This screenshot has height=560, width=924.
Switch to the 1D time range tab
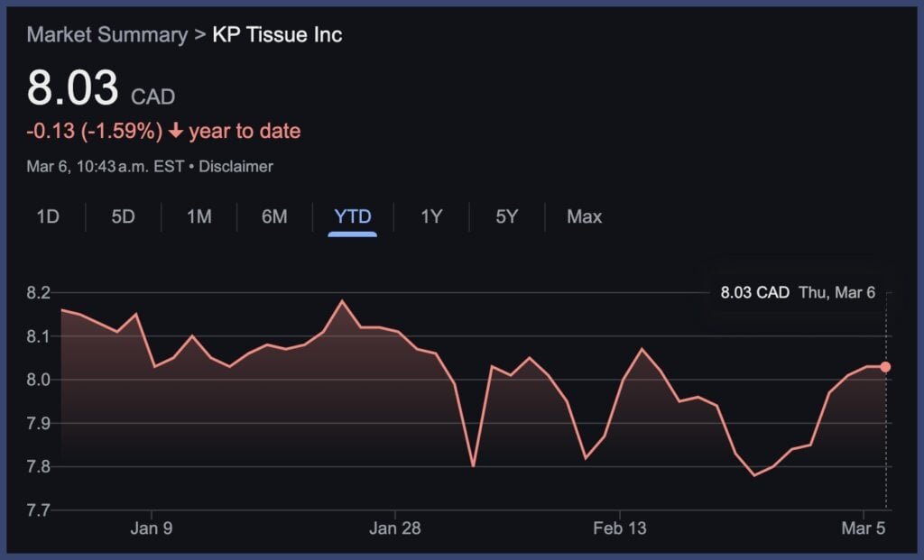48,216
